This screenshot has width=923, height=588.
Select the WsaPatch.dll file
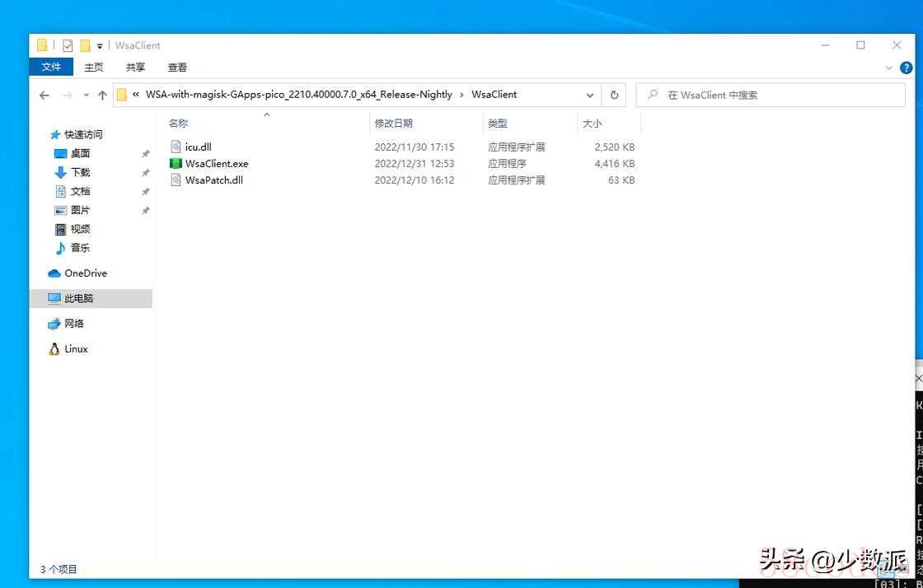(x=213, y=180)
